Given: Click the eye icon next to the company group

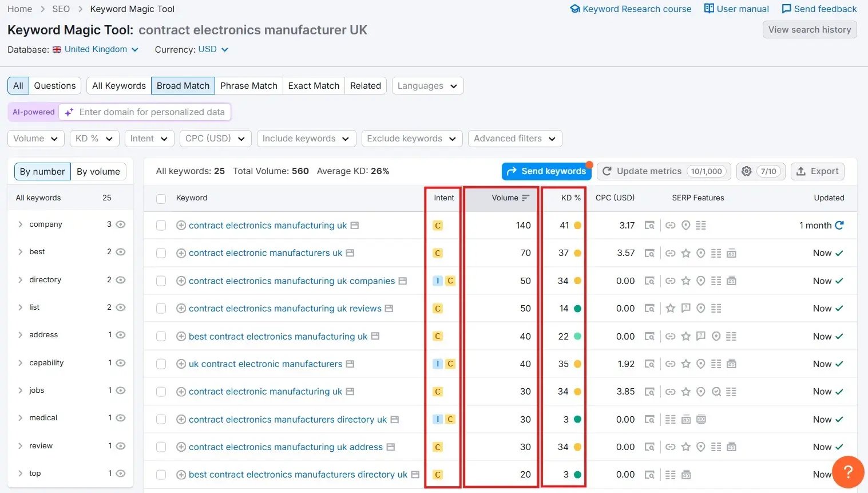Looking at the screenshot, I should click(120, 224).
